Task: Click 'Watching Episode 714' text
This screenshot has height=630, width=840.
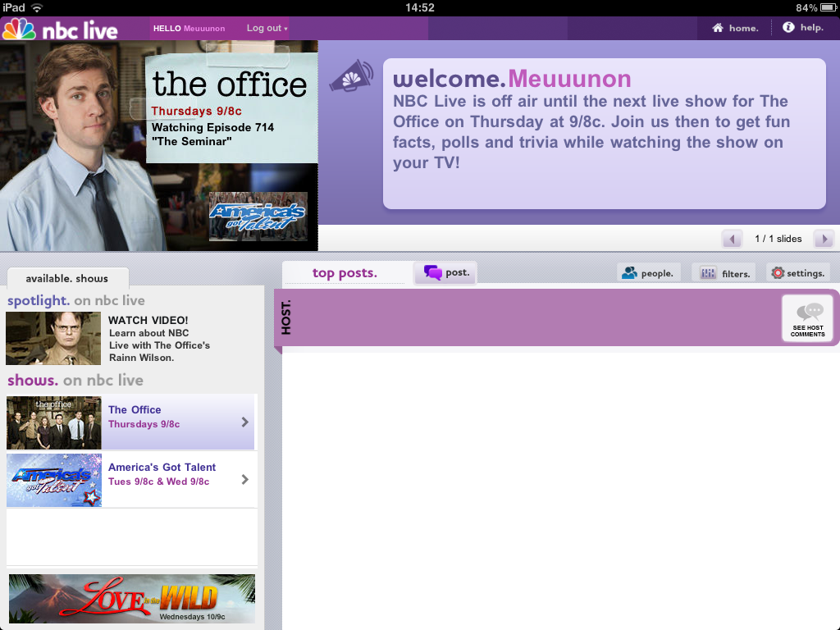Action: tap(212, 127)
